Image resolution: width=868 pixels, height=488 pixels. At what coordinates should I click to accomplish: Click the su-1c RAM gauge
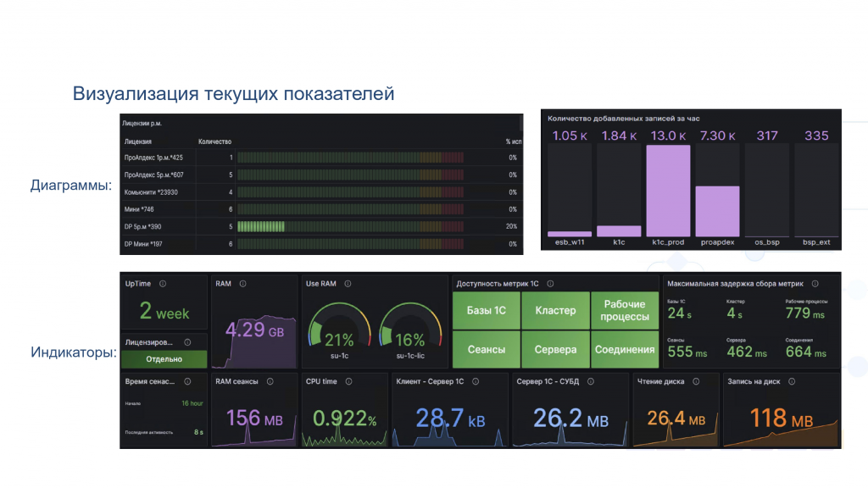pos(339,326)
